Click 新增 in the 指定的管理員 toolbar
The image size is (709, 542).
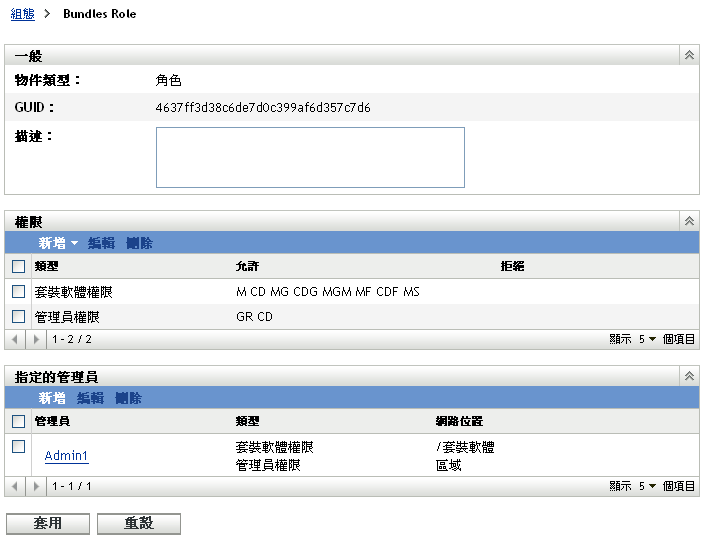[x=52, y=398]
